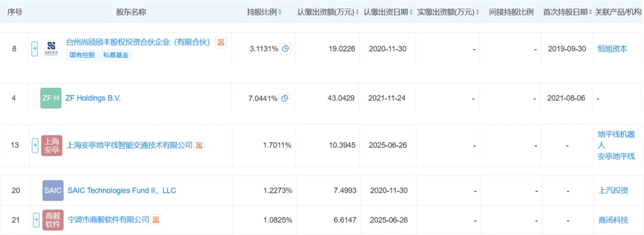Open related institution 恒旭资本

pos(612,49)
